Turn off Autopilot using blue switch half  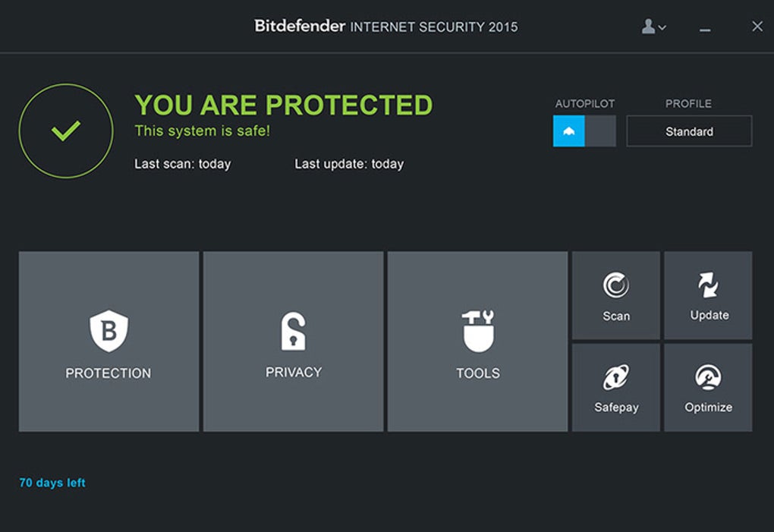pyautogui.click(x=569, y=131)
